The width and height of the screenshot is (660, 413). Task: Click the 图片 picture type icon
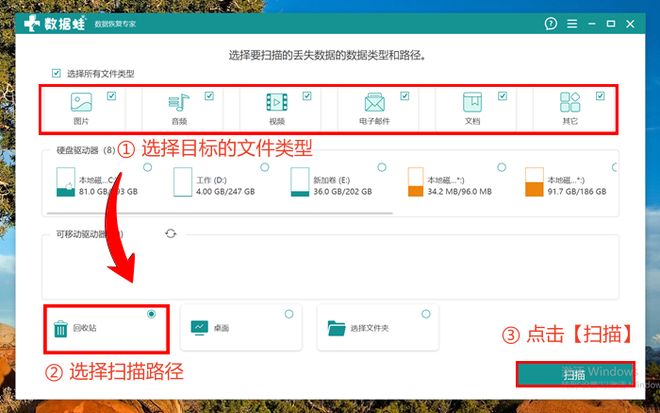coord(81,102)
